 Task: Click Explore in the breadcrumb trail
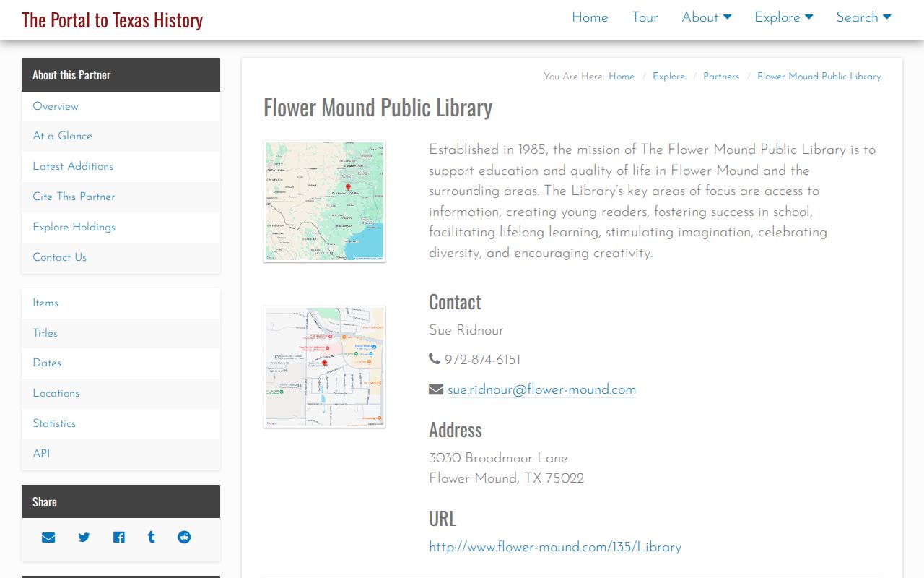pyautogui.click(x=668, y=76)
